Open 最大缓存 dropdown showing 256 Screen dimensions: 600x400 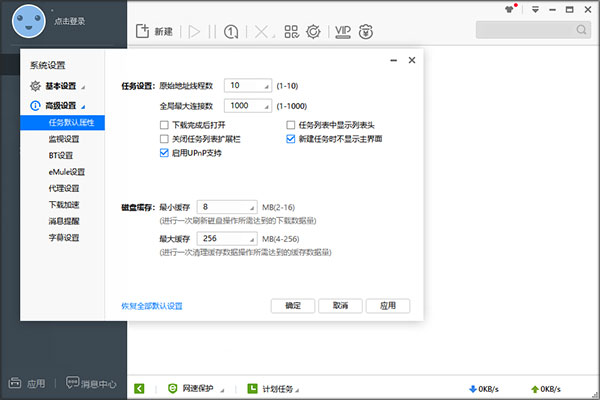227,238
